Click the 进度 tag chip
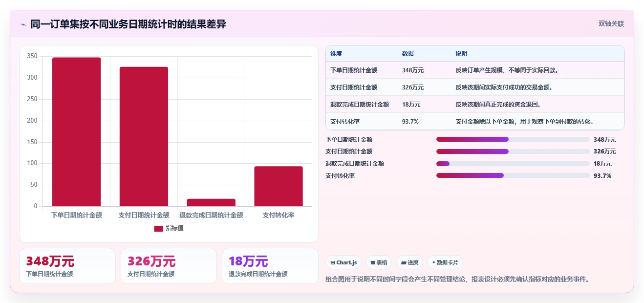The height and width of the screenshot is (303, 644). point(409,262)
